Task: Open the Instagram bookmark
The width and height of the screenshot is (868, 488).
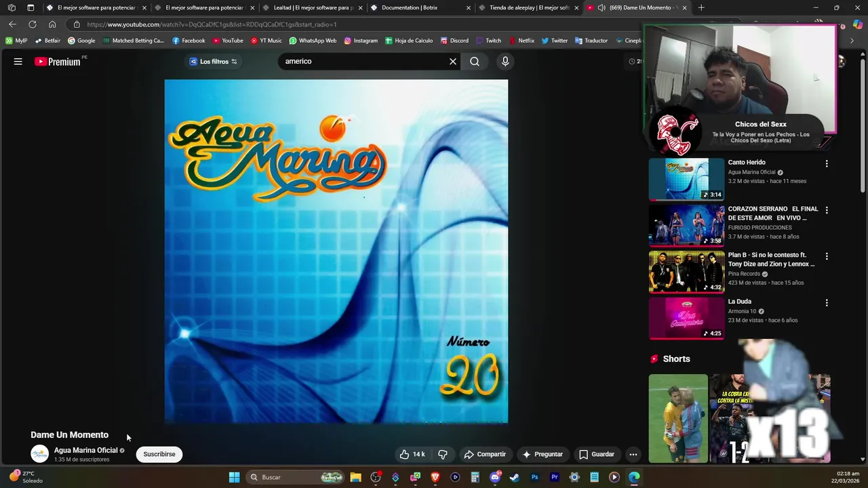Action: tap(361, 41)
